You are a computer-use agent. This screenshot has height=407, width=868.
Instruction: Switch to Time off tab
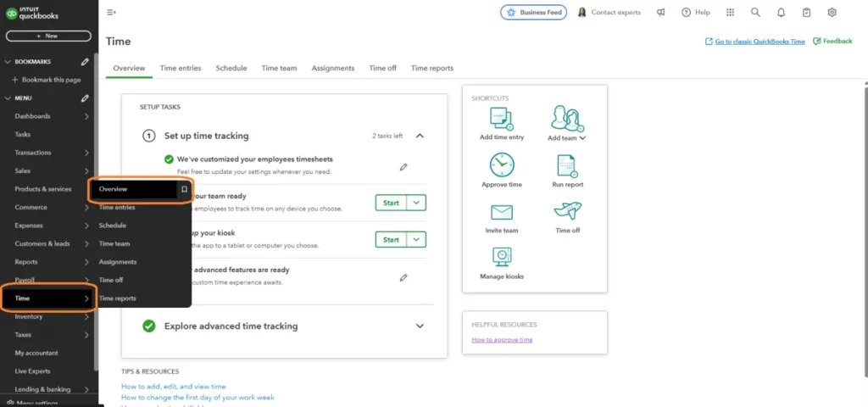[x=382, y=68]
